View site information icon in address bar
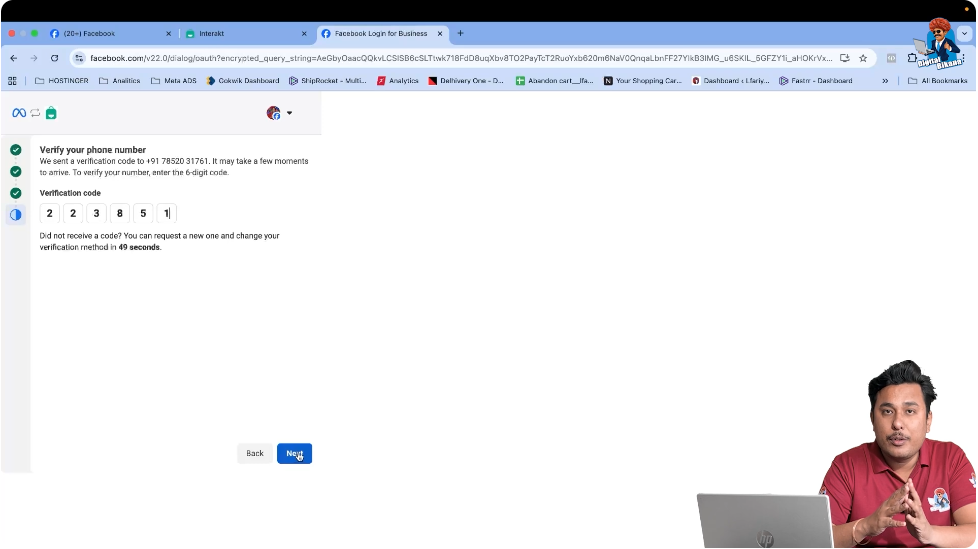Viewport: 978px width, 549px height. (79, 58)
